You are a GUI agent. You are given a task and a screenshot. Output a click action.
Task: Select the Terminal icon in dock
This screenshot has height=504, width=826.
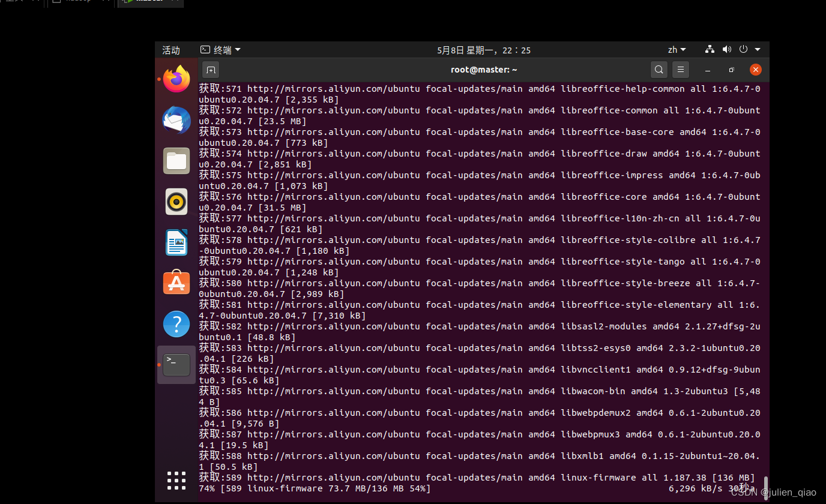[x=176, y=365]
